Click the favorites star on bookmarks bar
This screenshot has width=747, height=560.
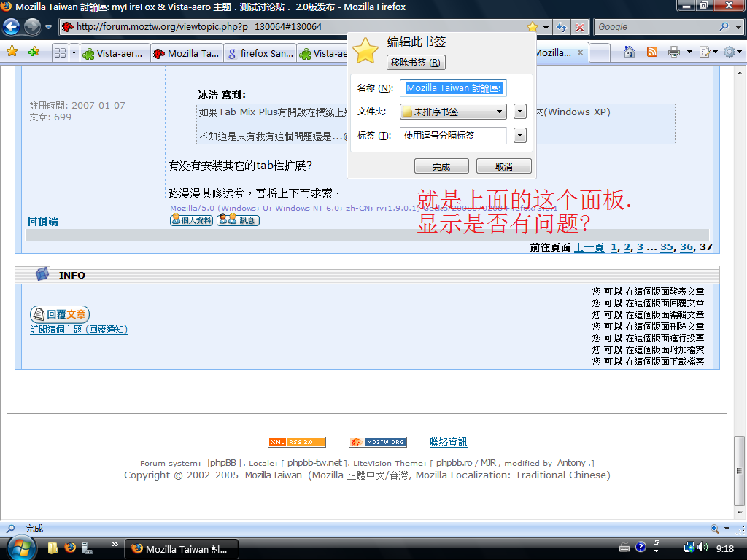(12, 52)
